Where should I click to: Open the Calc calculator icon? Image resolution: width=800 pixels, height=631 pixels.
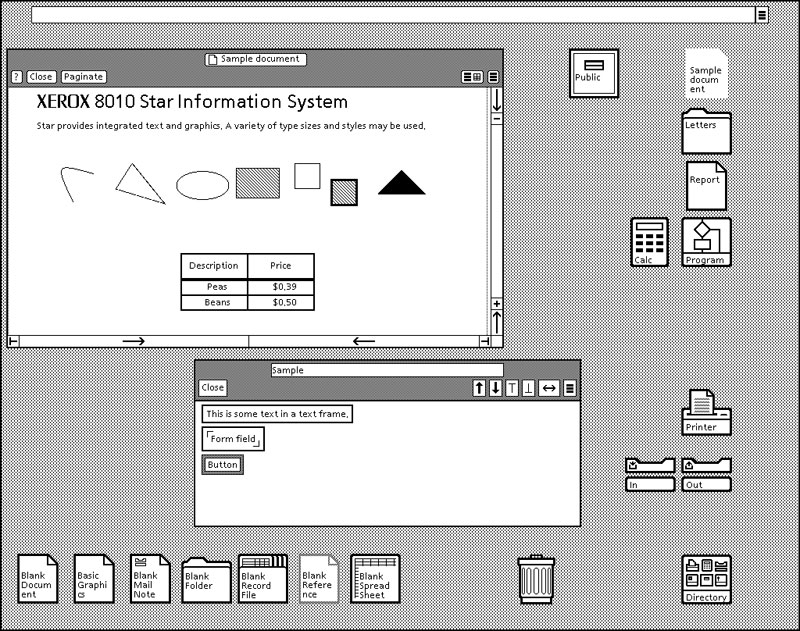click(x=649, y=243)
